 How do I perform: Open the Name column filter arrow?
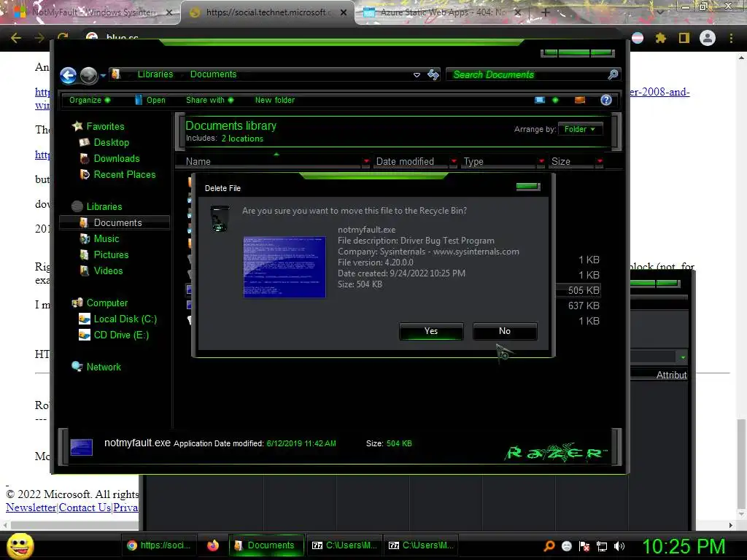tap(366, 161)
